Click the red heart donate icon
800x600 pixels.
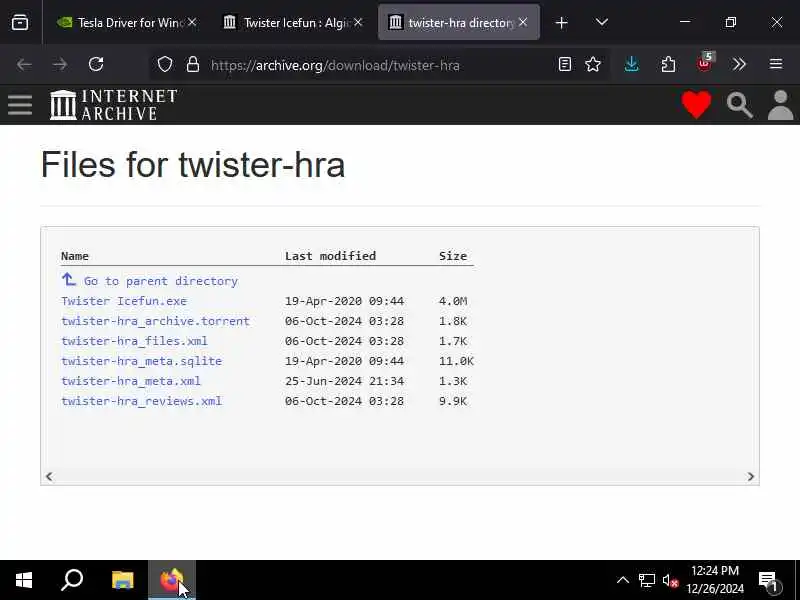coord(696,104)
